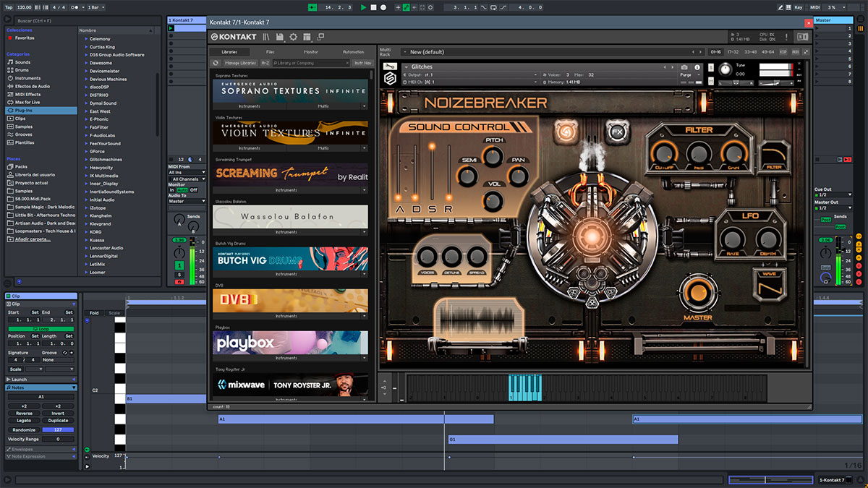Screen dimensions: 868x488
Task: Click the Manage Libraries button
Action: point(241,63)
